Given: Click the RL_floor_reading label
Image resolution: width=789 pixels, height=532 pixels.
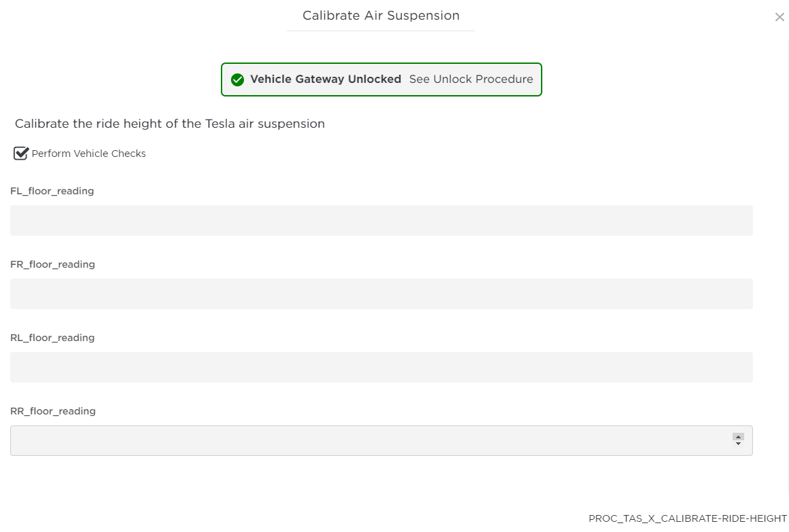Looking at the screenshot, I should (52, 338).
